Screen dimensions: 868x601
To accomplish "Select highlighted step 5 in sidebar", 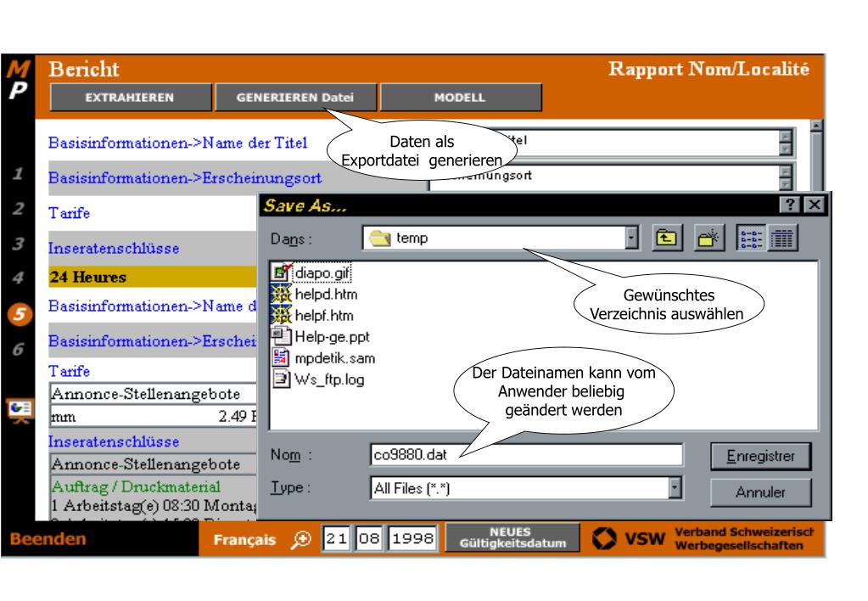I will pyautogui.click(x=20, y=314).
